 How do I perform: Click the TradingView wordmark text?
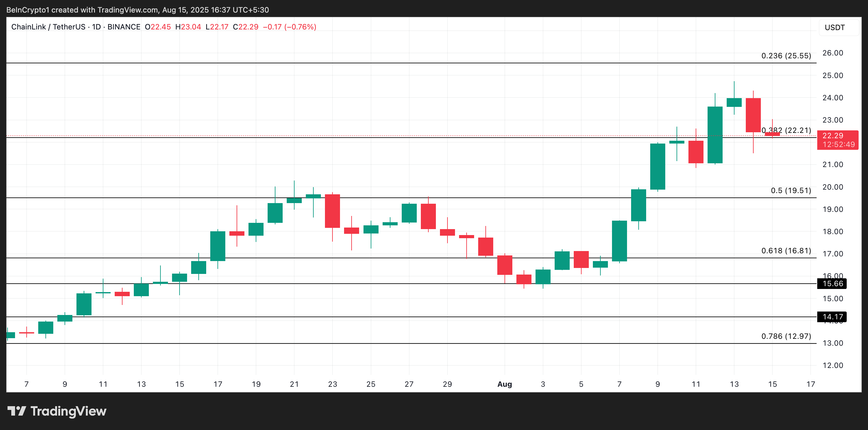68,411
